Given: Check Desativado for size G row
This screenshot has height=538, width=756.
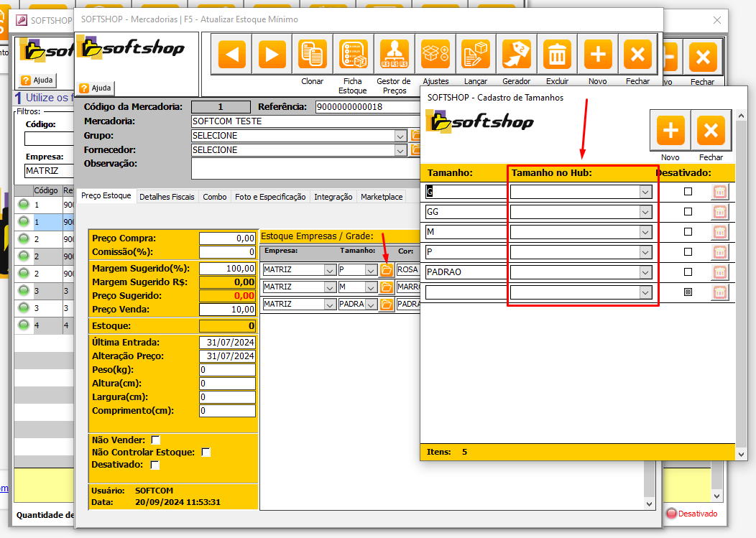Looking at the screenshot, I should click(x=688, y=192).
